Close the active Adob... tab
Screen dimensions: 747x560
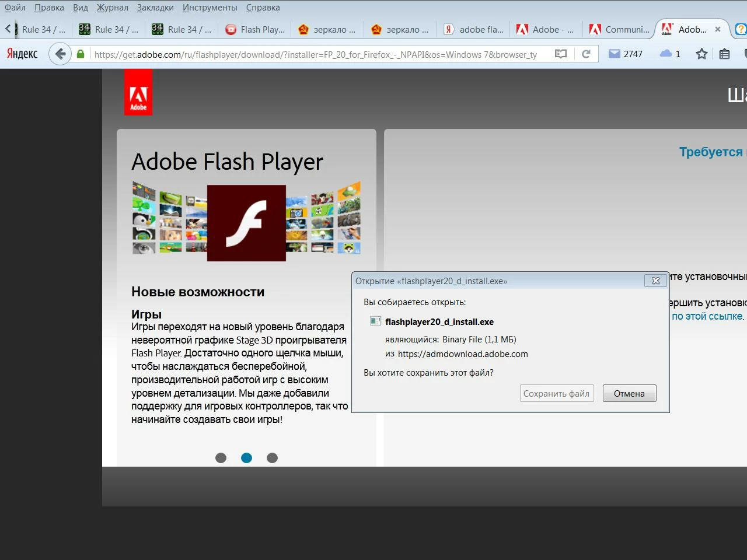click(x=718, y=29)
